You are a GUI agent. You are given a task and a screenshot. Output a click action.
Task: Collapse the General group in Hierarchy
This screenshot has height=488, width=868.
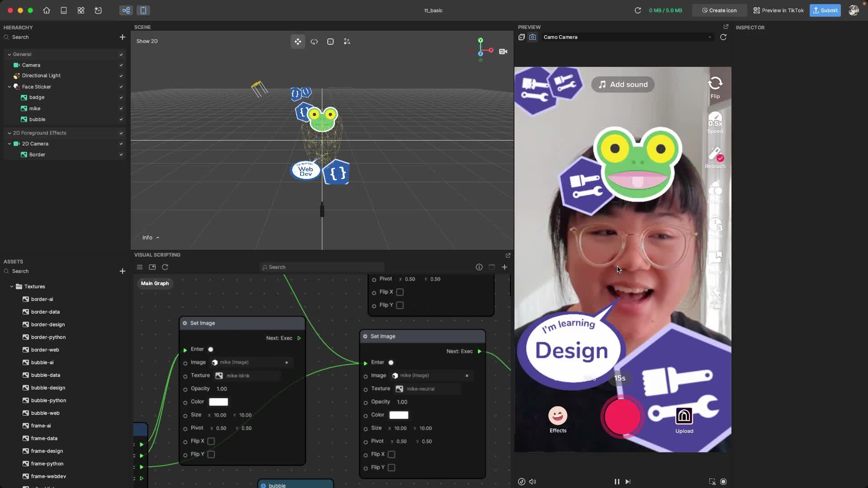point(9,54)
